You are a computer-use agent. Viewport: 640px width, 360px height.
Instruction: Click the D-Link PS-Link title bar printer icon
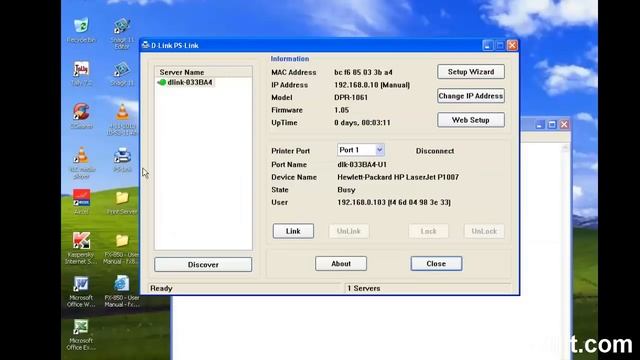tap(145, 45)
